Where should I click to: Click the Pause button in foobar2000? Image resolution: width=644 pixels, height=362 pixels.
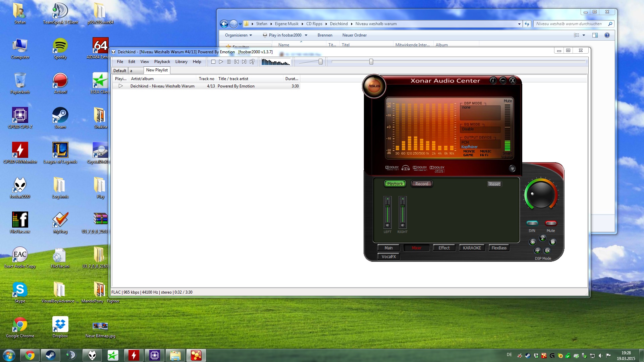(229, 62)
